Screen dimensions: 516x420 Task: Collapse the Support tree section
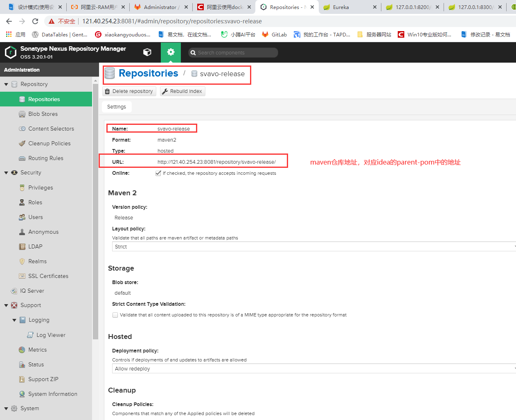tap(6, 305)
